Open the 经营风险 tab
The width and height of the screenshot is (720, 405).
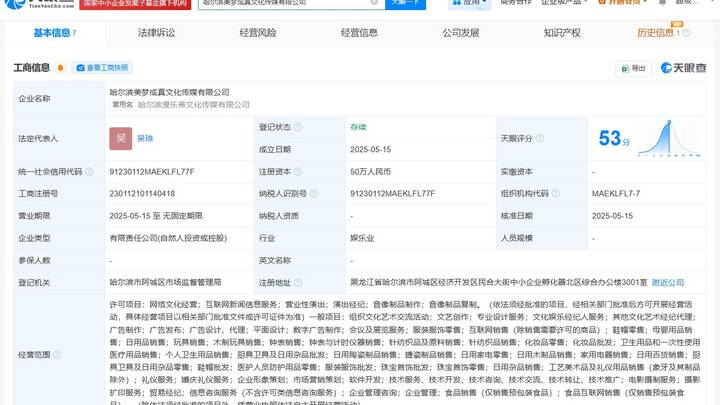click(x=258, y=33)
